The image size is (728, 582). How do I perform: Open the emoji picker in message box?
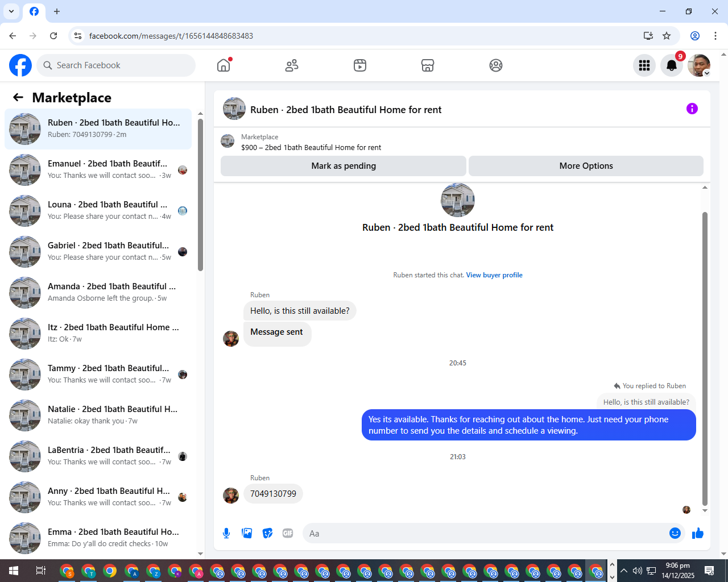click(675, 533)
